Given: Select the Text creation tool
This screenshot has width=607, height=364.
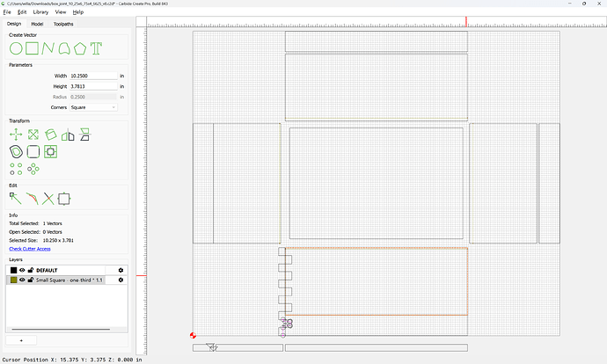Looking at the screenshot, I should [96, 48].
